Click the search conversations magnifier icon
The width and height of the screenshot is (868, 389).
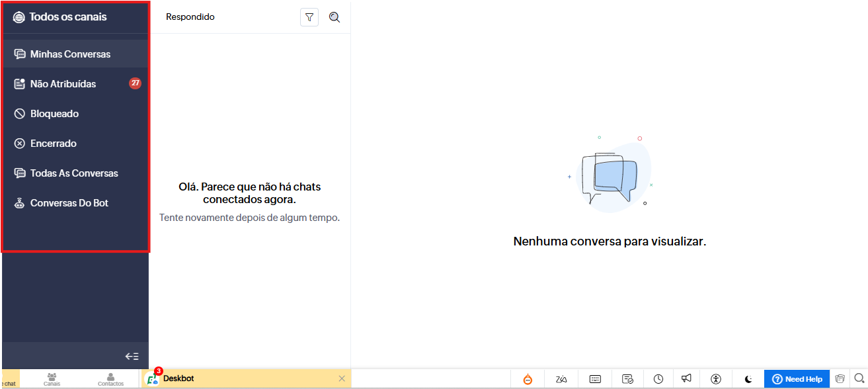(335, 18)
